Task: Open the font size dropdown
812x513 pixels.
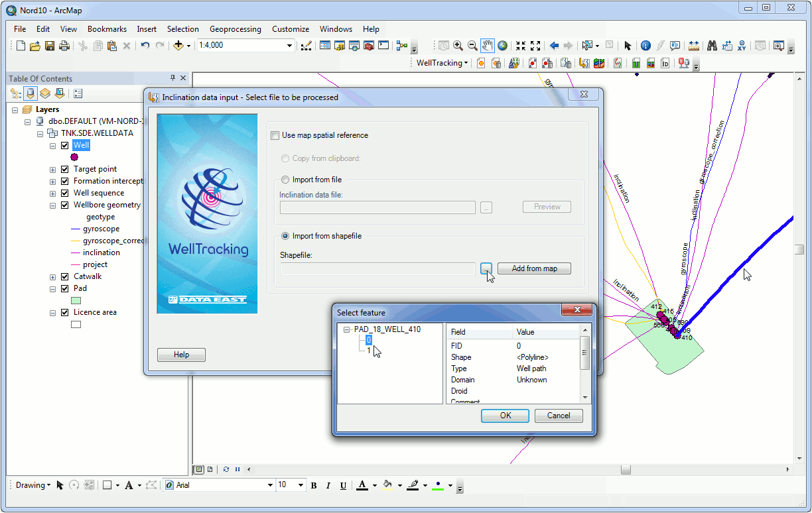Action: pos(301,485)
